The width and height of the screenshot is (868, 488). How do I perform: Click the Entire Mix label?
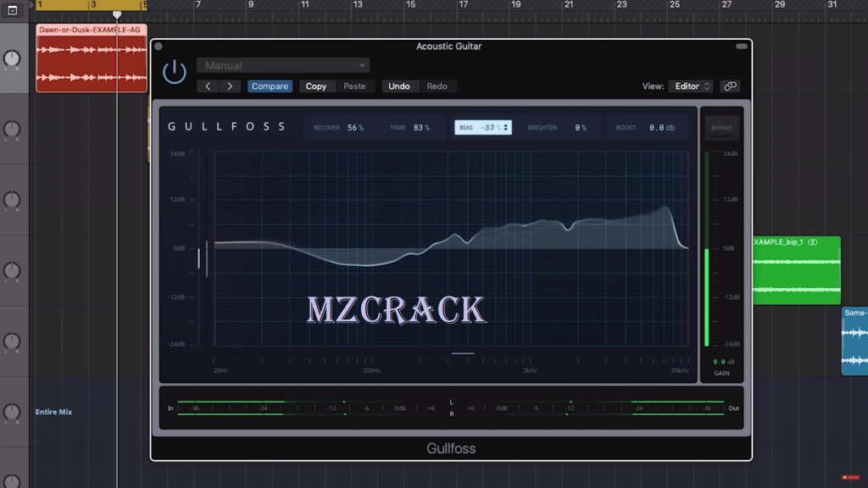pos(53,412)
